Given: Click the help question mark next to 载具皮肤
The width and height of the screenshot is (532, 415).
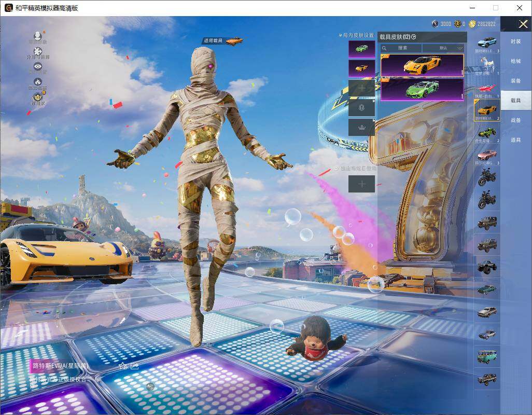Looking at the screenshot, I should (x=414, y=37).
